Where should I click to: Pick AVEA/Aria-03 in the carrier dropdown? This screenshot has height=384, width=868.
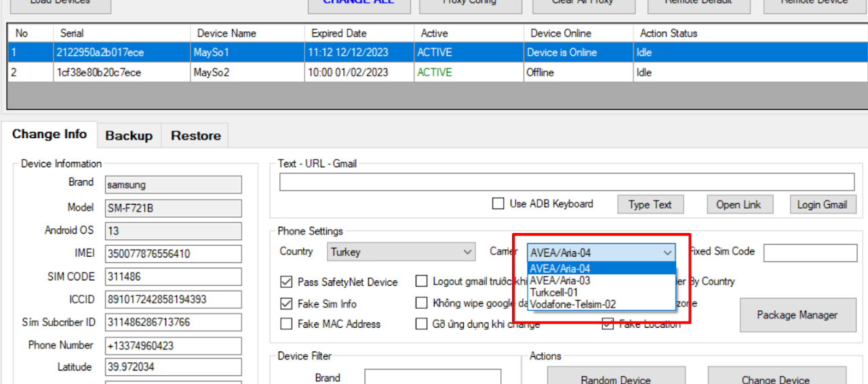[560, 280]
